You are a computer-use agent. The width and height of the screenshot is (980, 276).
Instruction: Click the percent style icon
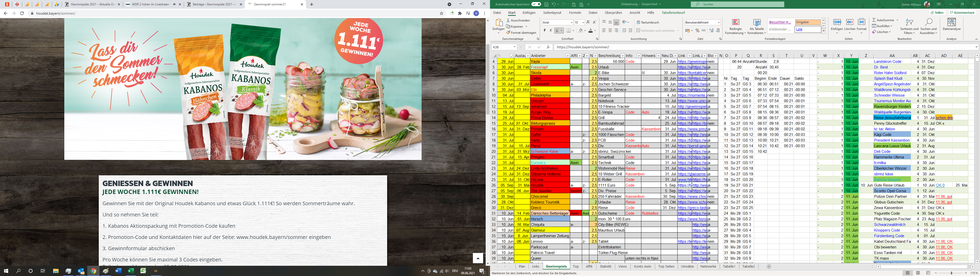pyautogui.click(x=697, y=30)
